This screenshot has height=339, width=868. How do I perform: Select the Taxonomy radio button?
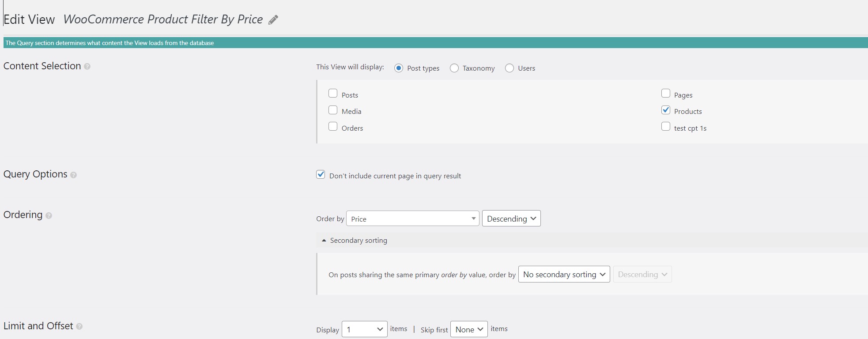[x=454, y=68]
